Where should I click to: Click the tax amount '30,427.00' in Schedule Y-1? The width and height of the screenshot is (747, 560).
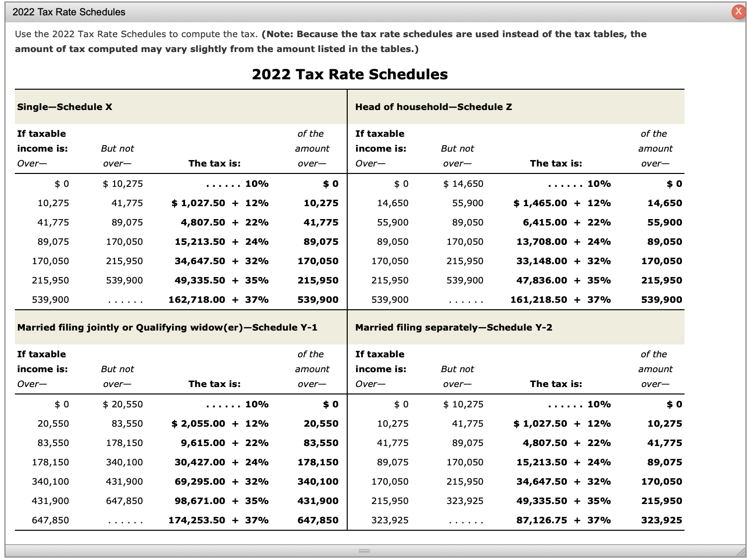click(200, 462)
